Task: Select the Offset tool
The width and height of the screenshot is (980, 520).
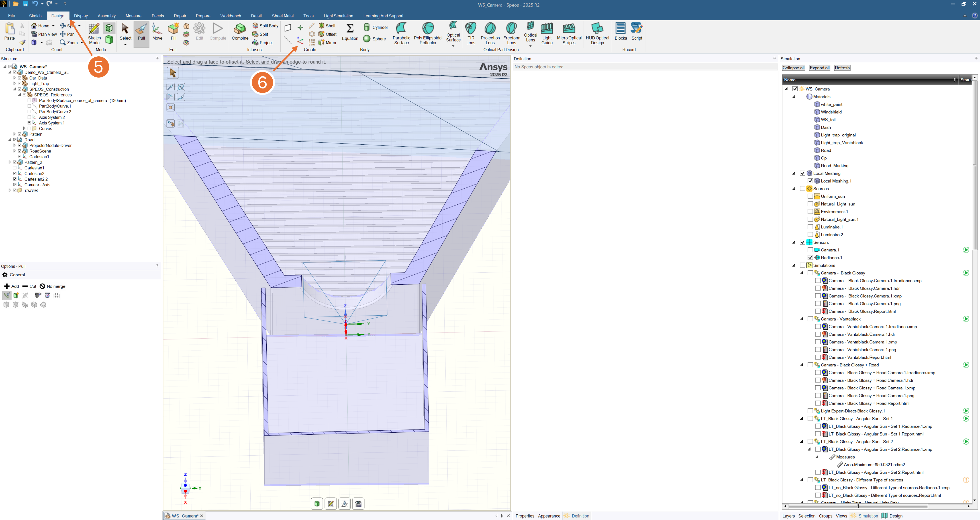Action: point(328,34)
